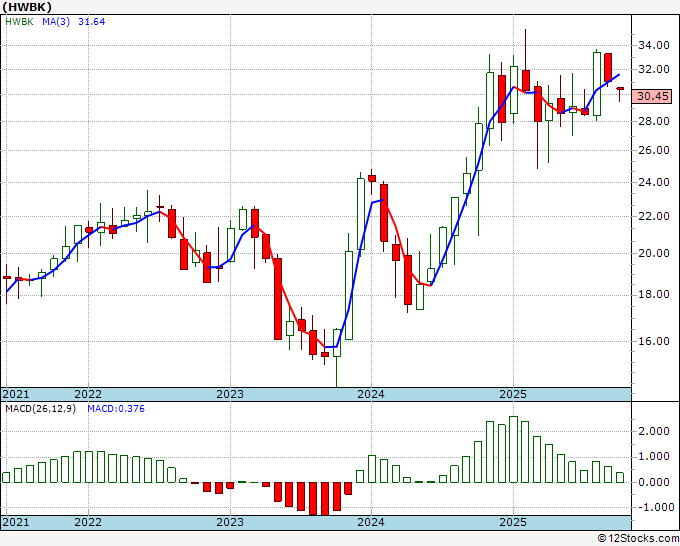Click the 18.00 price axis label
Screen dimensions: 680x546
(x=653, y=294)
